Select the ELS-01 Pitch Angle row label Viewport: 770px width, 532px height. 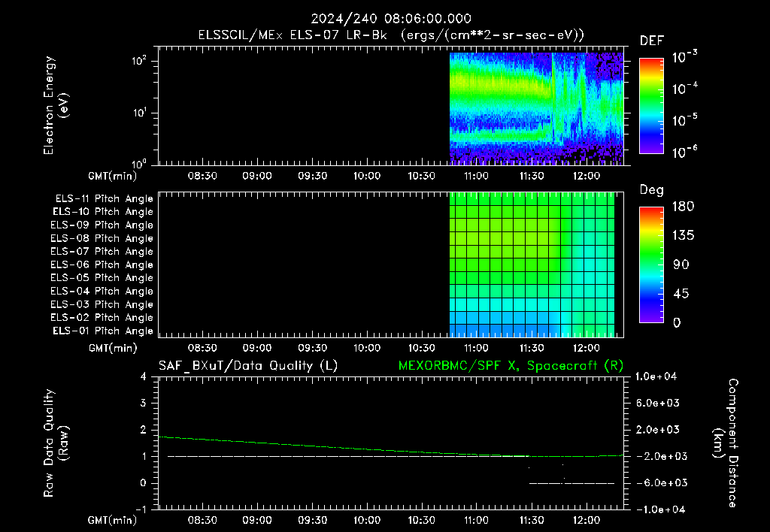tap(103, 331)
